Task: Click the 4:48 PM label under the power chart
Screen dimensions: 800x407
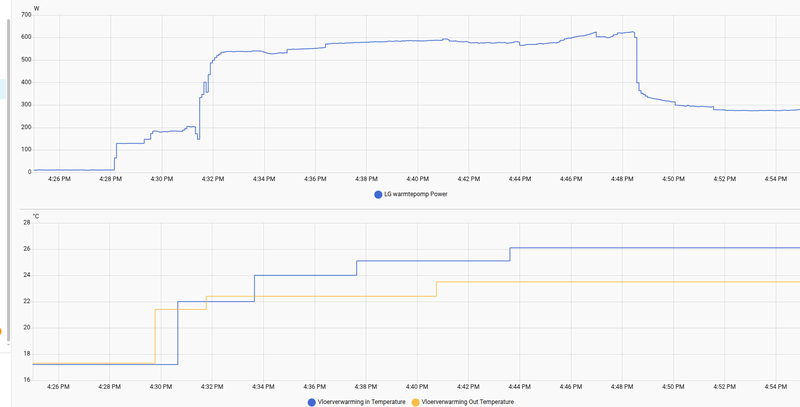Action: pos(622,179)
